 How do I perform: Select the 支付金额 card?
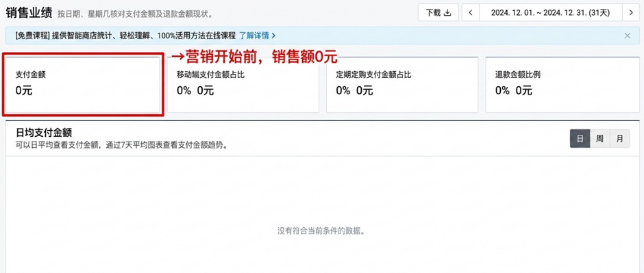[84, 85]
